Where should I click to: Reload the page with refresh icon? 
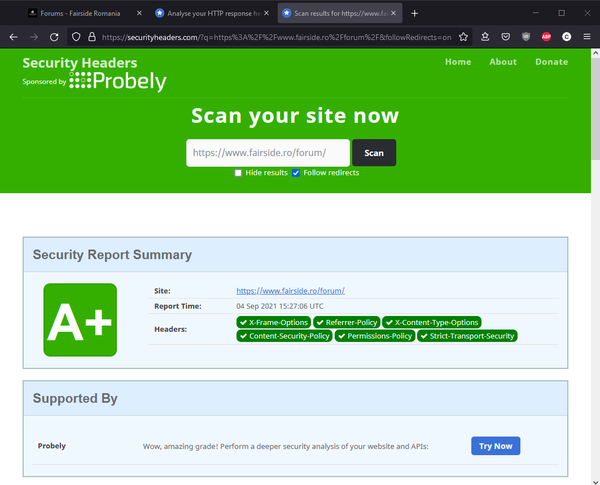coord(54,37)
